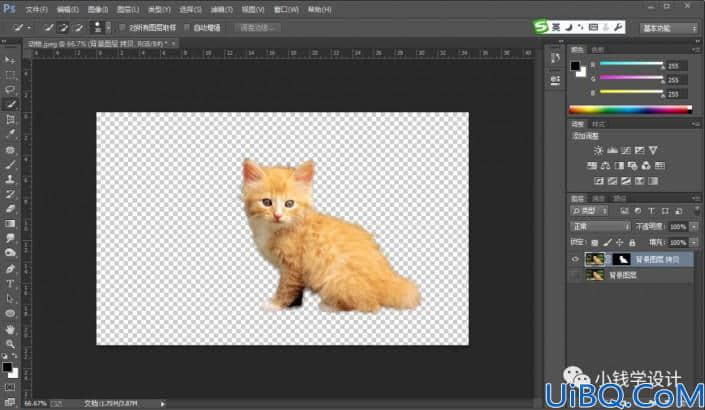705x410 pixels.
Task: Click Subtract from Selection mode in options bar
Action: tap(78, 28)
